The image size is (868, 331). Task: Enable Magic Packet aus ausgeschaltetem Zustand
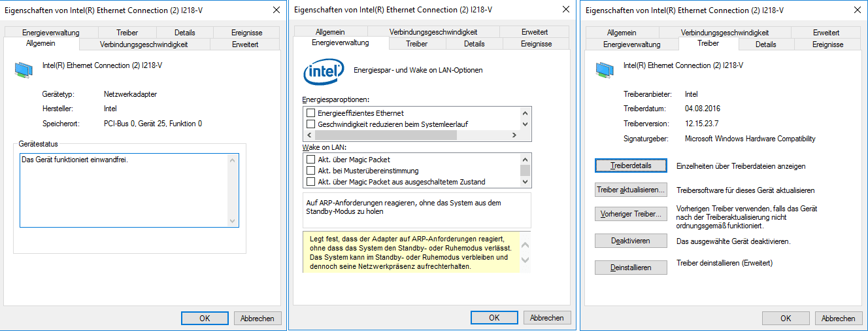tap(311, 182)
